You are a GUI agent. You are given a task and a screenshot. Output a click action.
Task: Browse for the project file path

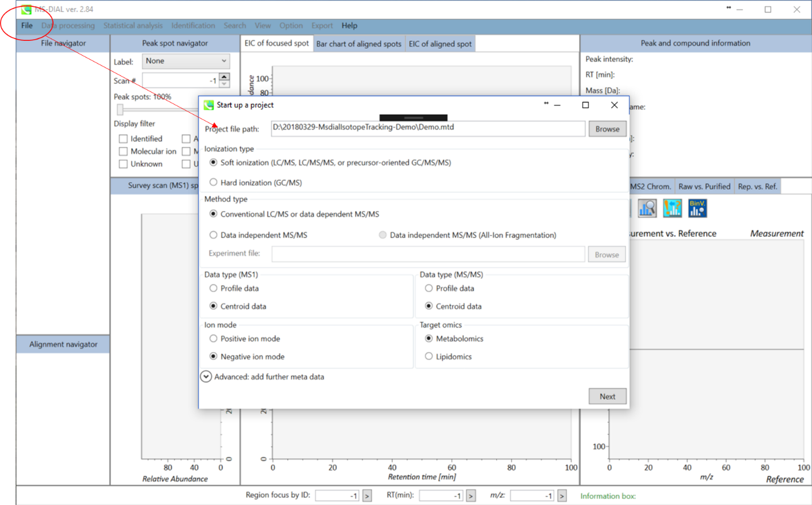coord(607,129)
